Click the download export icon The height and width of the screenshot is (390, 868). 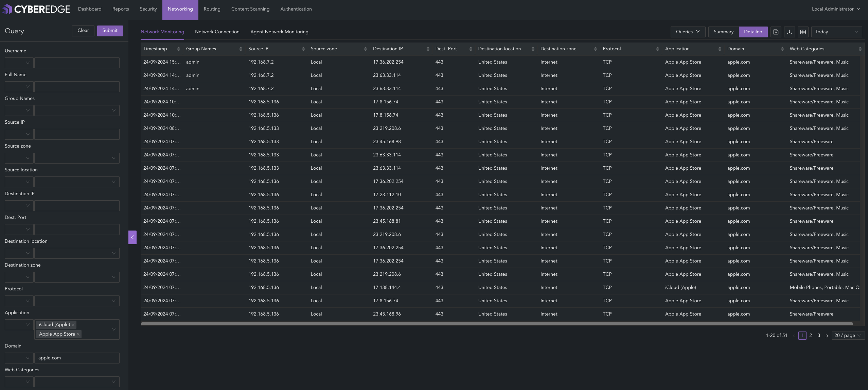789,32
